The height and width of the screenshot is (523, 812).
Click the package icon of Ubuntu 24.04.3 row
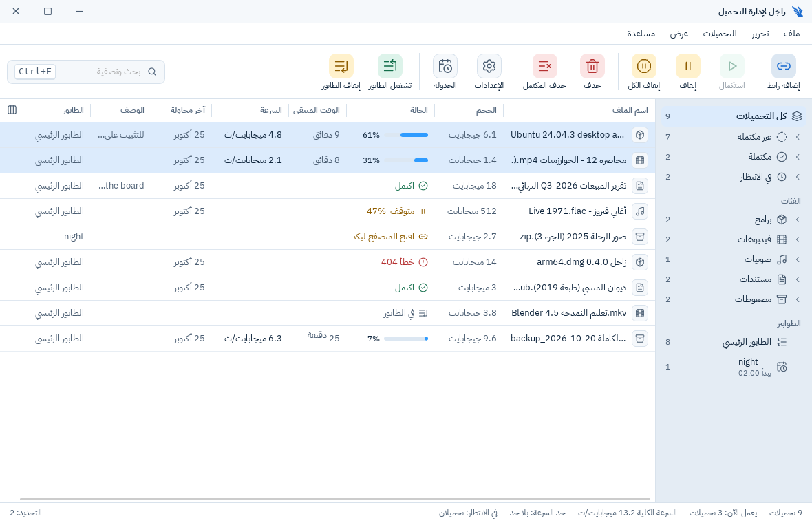coord(640,135)
